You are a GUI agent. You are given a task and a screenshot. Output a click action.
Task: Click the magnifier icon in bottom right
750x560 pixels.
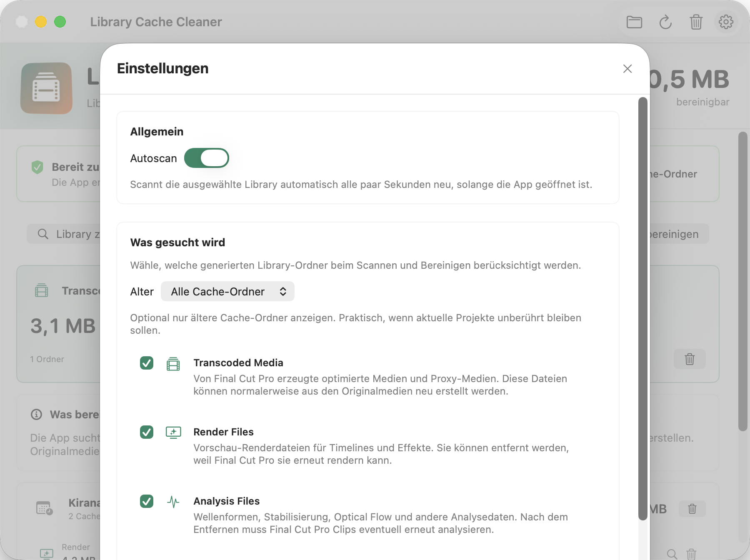(672, 554)
